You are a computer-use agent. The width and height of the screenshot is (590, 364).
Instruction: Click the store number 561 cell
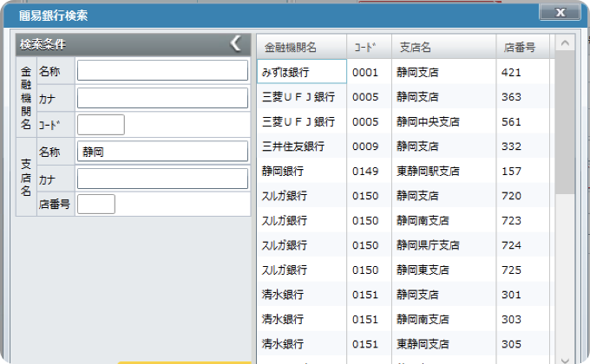(523, 121)
